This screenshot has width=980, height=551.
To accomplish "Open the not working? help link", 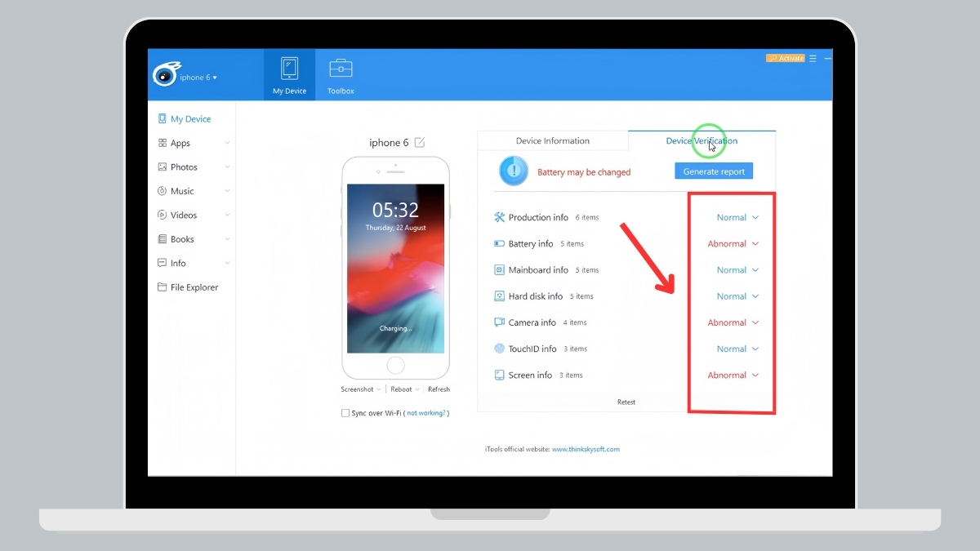I will point(426,413).
